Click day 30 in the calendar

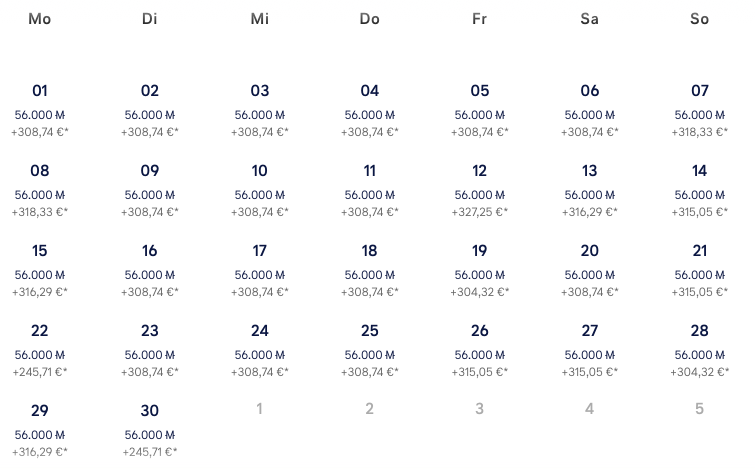pyautogui.click(x=150, y=430)
